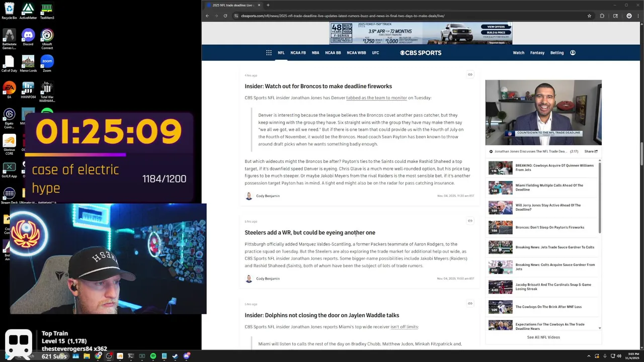Launch GoXLR App from the desktop
Viewport: 644px width, 362px height.
pos(9,169)
